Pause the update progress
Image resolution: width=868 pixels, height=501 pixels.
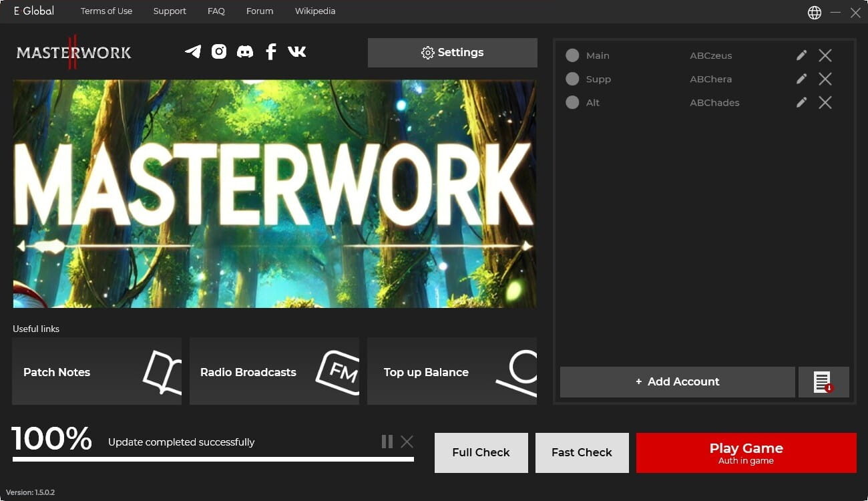pyautogui.click(x=387, y=442)
